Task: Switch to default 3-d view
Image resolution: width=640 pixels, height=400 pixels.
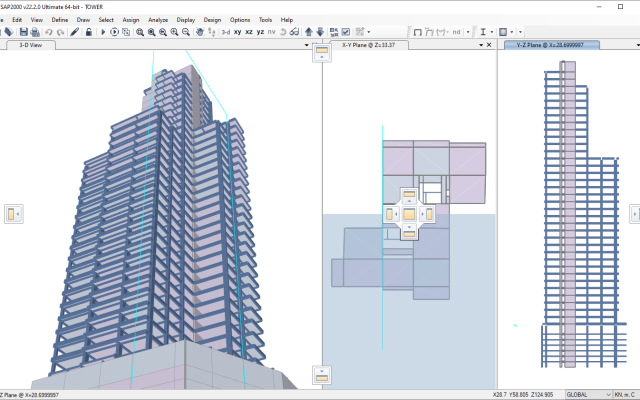Action: pos(225,32)
